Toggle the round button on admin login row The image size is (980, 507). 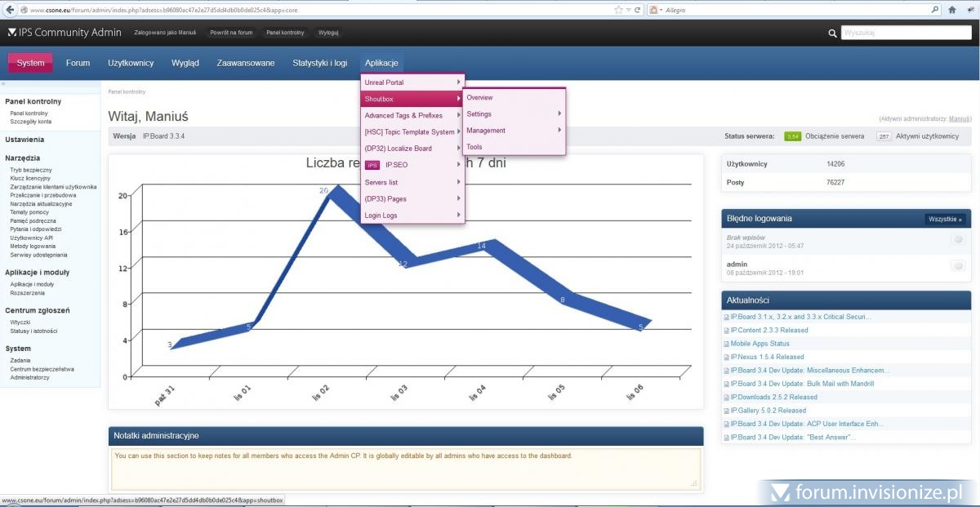958,265
